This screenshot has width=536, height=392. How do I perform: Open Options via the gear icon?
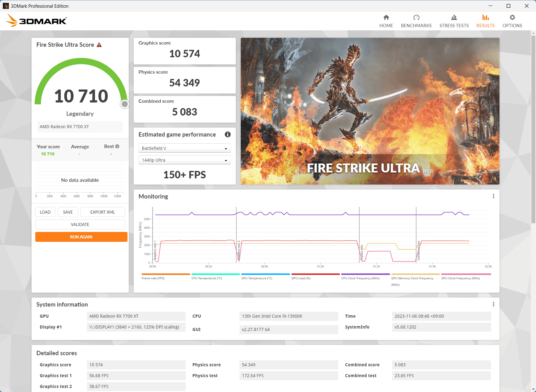(x=512, y=18)
